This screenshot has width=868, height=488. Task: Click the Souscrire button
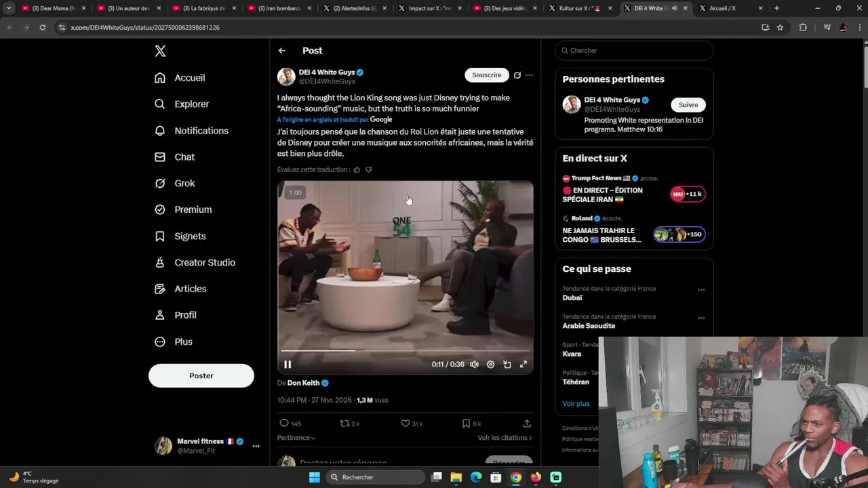[x=487, y=75]
